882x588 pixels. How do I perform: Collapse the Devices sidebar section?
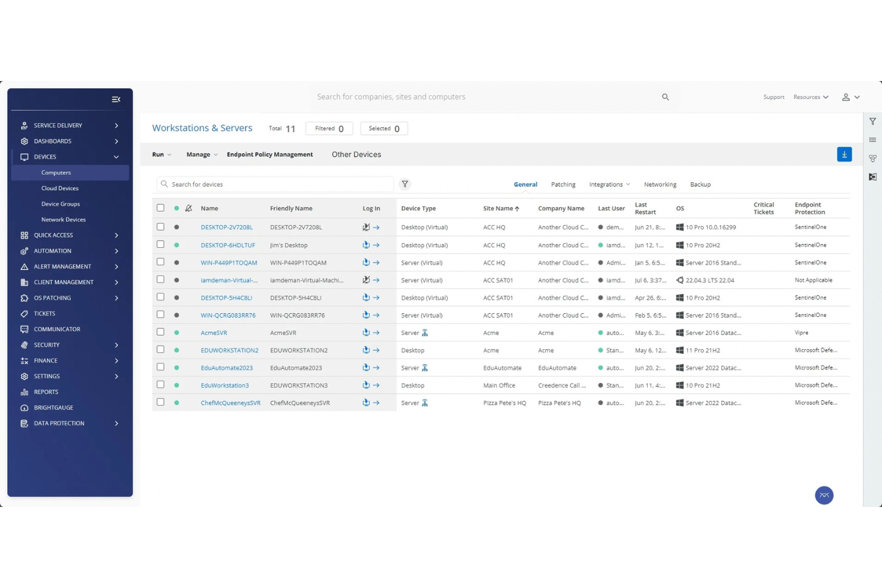[70, 157]
